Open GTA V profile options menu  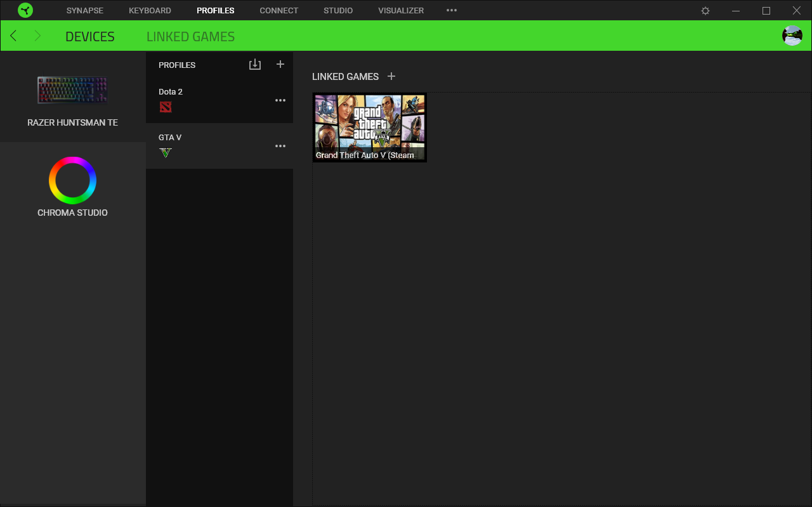(x=280, y=146)
